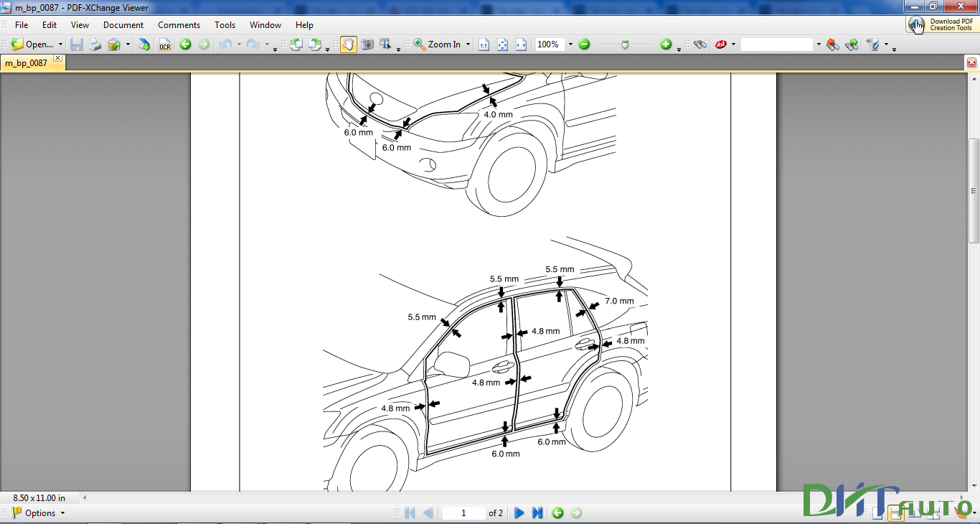980x524 pixels.
Task: Click the search text input box
Action: point(777,45)
